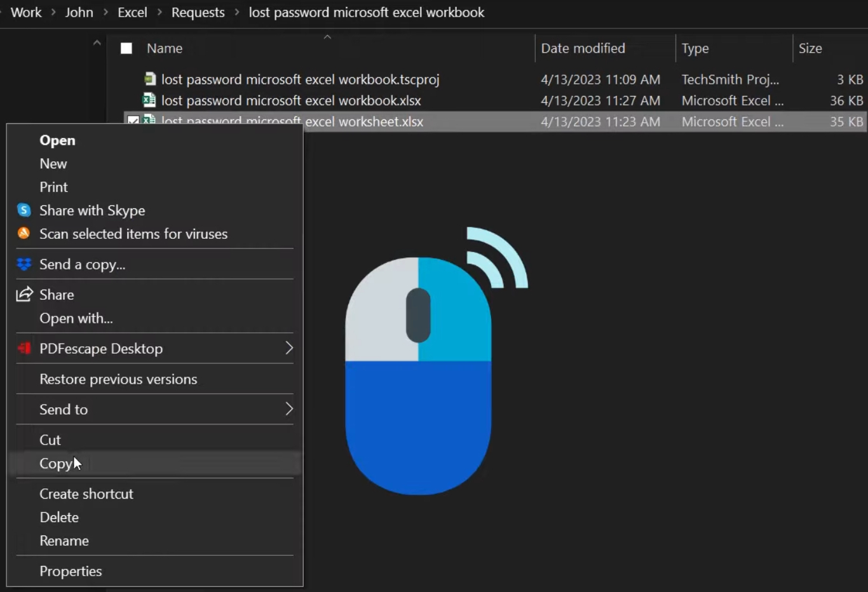Toggle the select-all checkbox in header
This screenshot has height=592, width=868.
pyautogui.click(x=126, y=48)
